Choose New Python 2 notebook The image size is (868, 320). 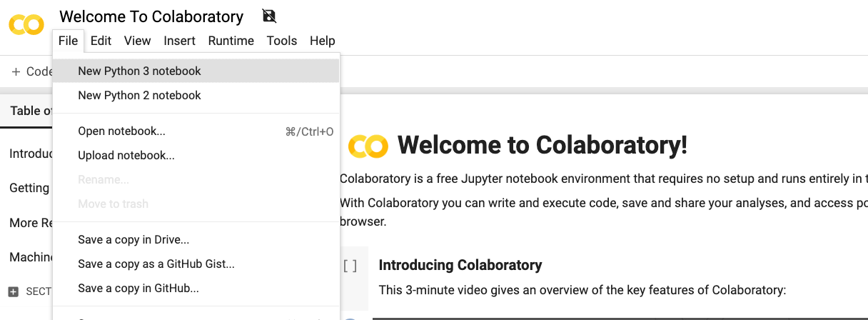[x=140, y=95]
